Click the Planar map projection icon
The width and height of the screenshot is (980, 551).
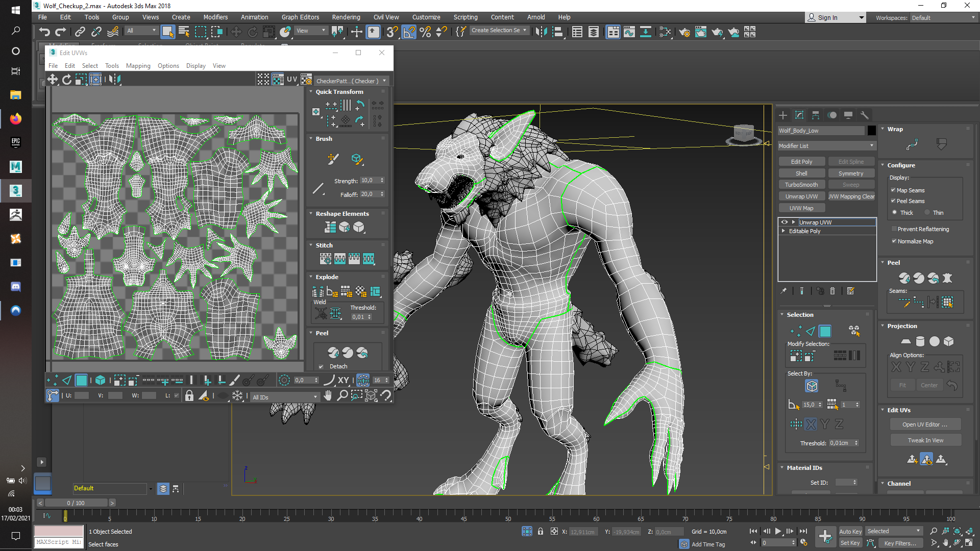[905, 341]
